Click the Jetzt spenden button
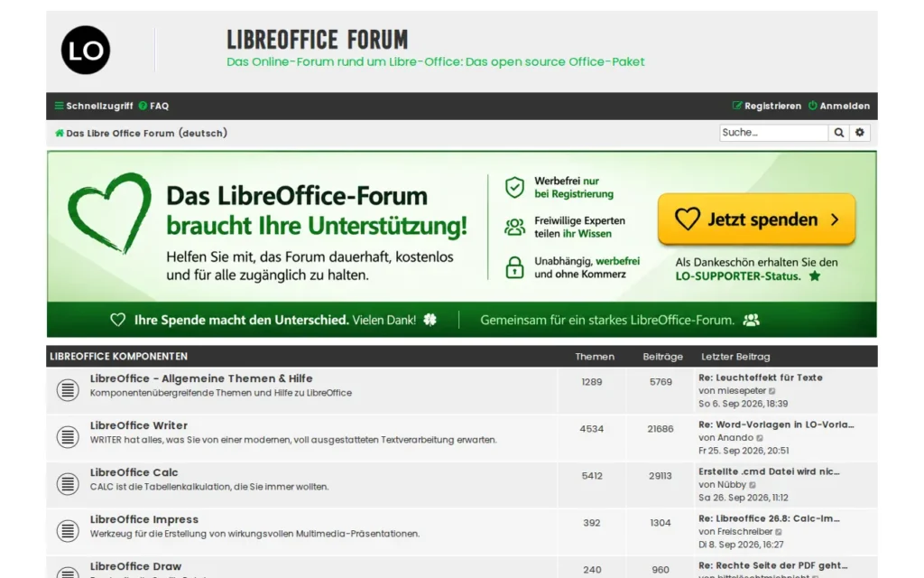 (x=757, y=219)
